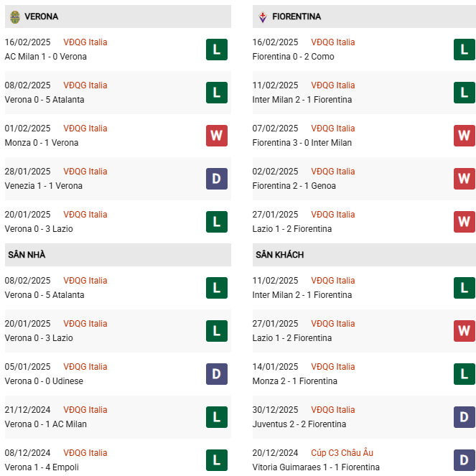The image size is (476, 476).
Task: Click the L badge for Monza 2-1 Fiorentina
Action: (464, 374)
